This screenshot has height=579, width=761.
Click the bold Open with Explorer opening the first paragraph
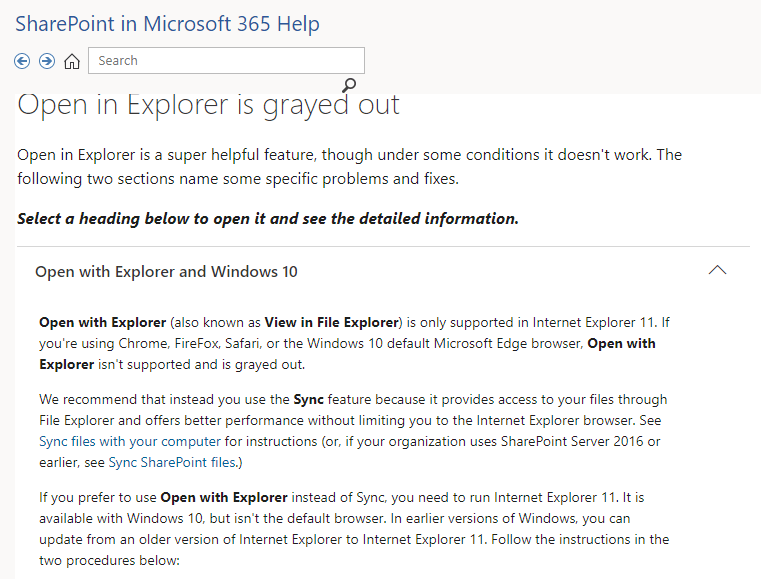click(102, 322)
